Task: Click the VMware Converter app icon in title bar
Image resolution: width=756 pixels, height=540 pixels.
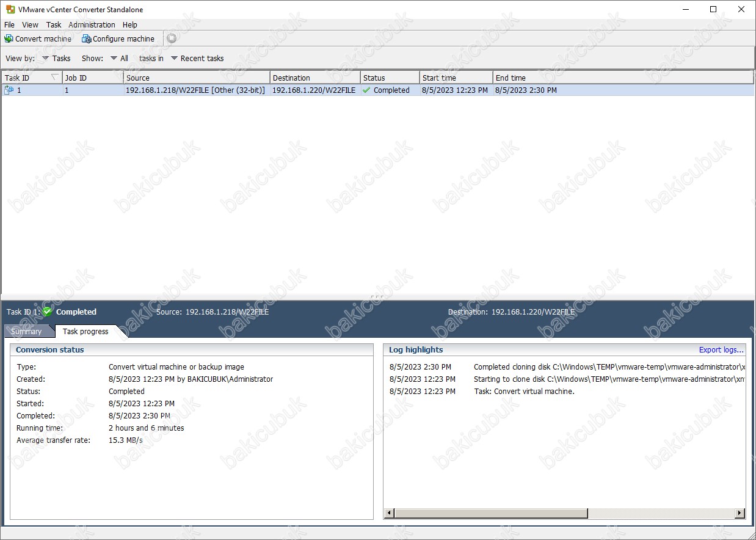Action: pyautogui.click(x=10, y=9)
